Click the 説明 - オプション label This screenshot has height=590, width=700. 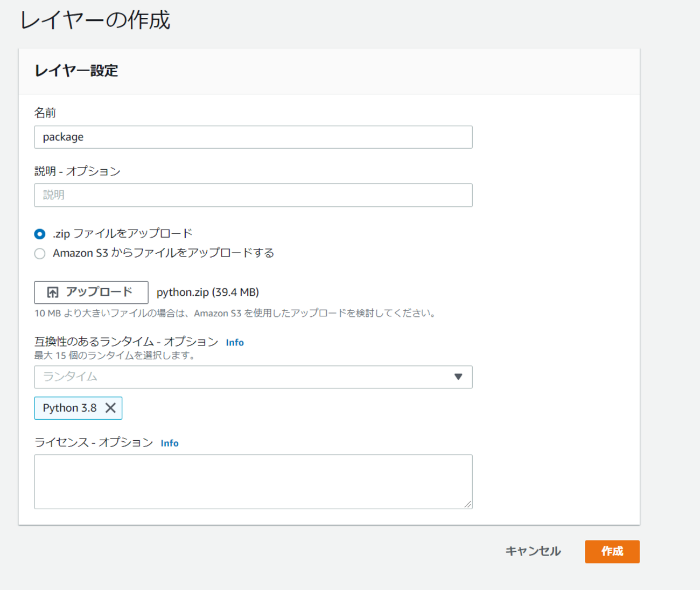click(x=78, y=171)
